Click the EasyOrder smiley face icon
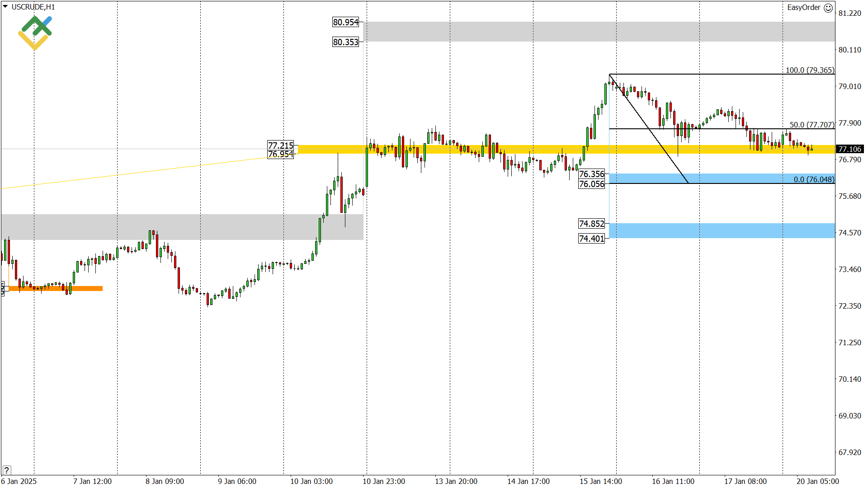Viewport: 868px width, 488px height. pyautogui.click(x=828, y=8)
